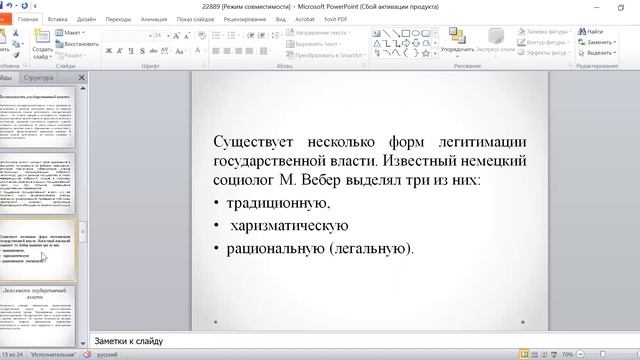Image resolution: width=640 pixels, height=360 pixels.
Task: Switch to the Структура pane tab
Action: pyautogui.click(x=38, y=78)
